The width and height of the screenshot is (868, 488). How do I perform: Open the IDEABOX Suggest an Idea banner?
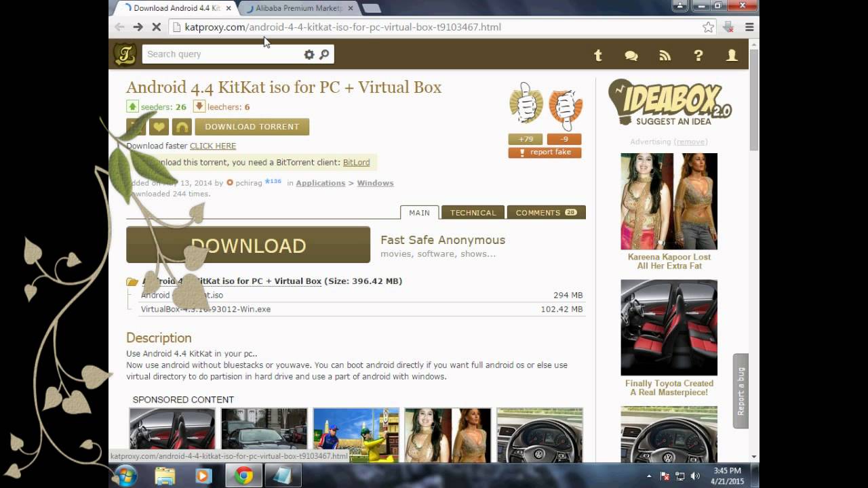pyautogui.click(x=670, y=103)
